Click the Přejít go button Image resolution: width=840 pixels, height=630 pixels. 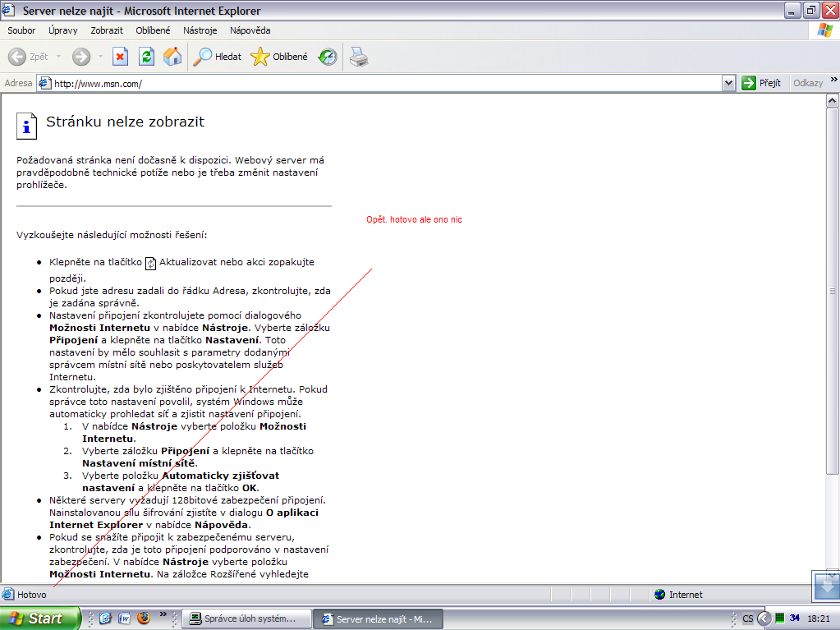coord(761,83)
